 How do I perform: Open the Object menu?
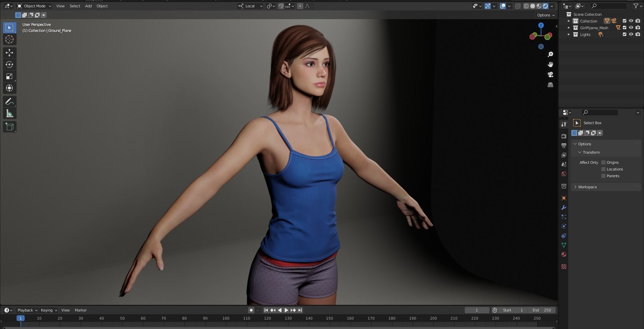[102, 6]
